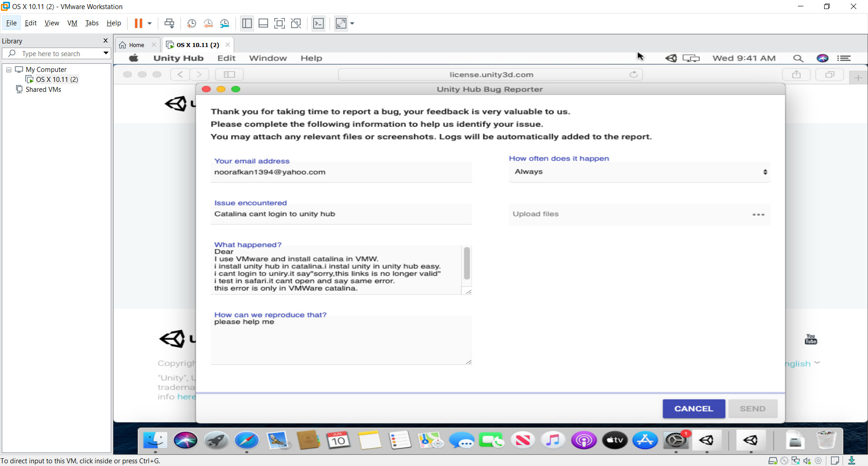Click the 'here' link in page footer
868x466 pixels.
186,397
